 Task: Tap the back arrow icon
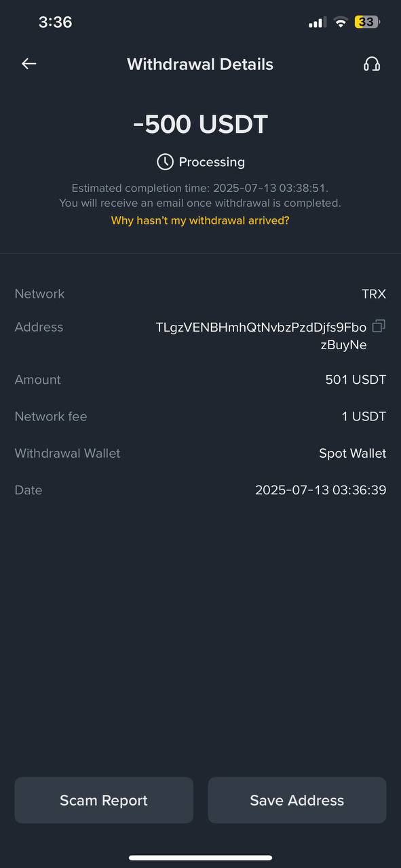pos(28,64)
